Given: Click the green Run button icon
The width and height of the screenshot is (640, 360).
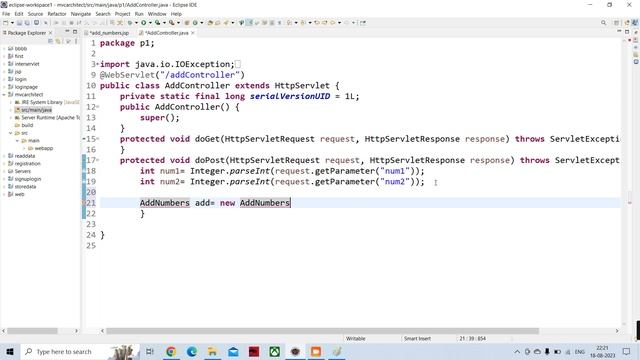Looking at the screenshot, I should click(144, 23).
